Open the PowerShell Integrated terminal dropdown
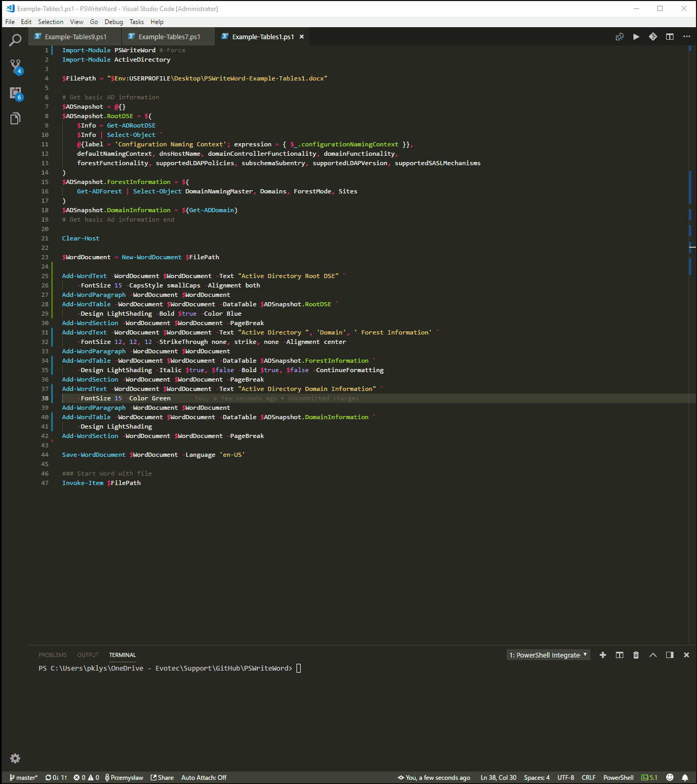The height and width of the screenshot is (784, 697). [548, 655]
